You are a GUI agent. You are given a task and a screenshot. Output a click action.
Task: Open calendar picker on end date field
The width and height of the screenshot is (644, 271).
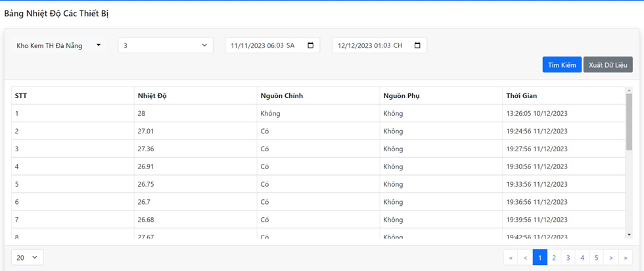[417, 45]
